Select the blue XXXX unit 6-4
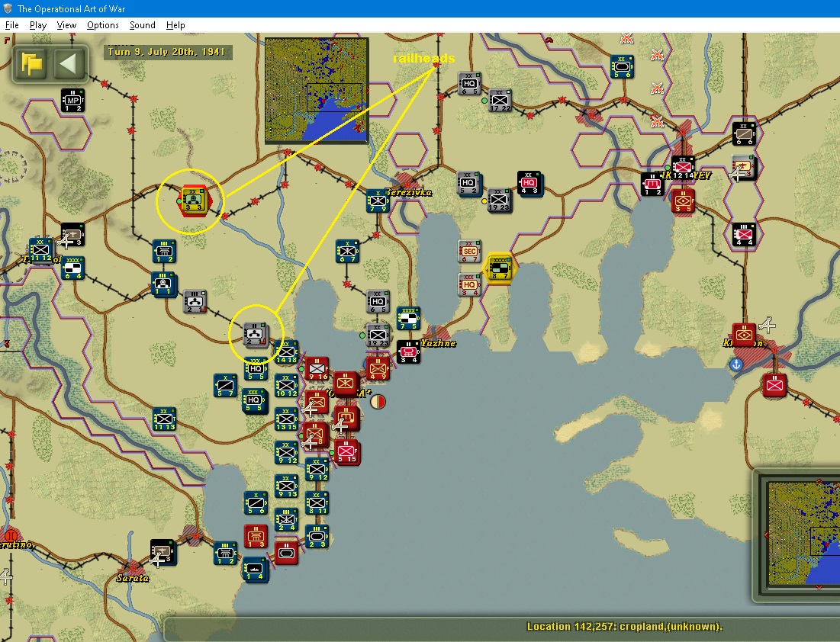Screen dimensions: 840x642 [72, 268]
